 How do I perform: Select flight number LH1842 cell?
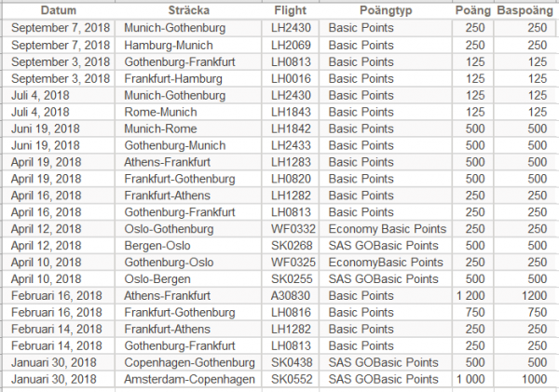click(x=290, y=128)
